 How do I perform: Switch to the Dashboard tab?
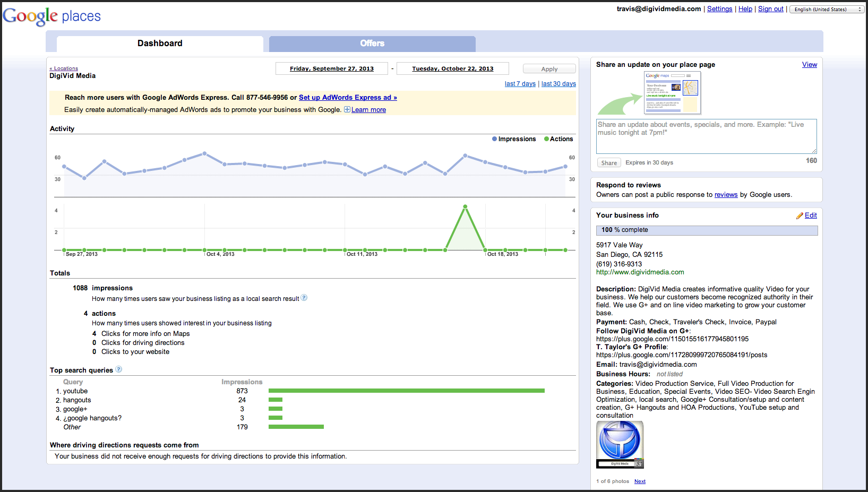[x=160, y=44]
